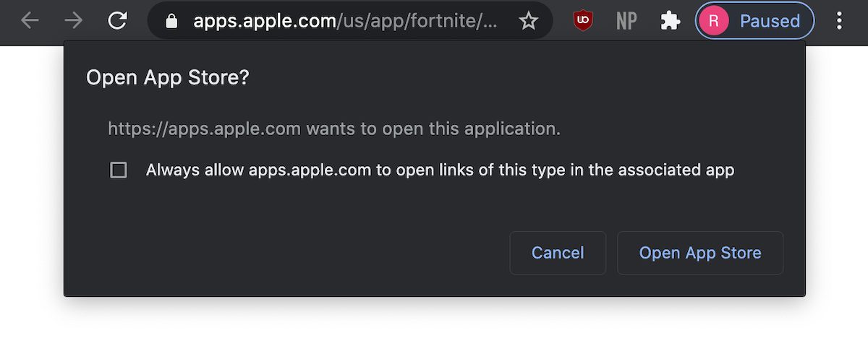Check the Always allow apps.apple.com checkbox

coord(119,170)
